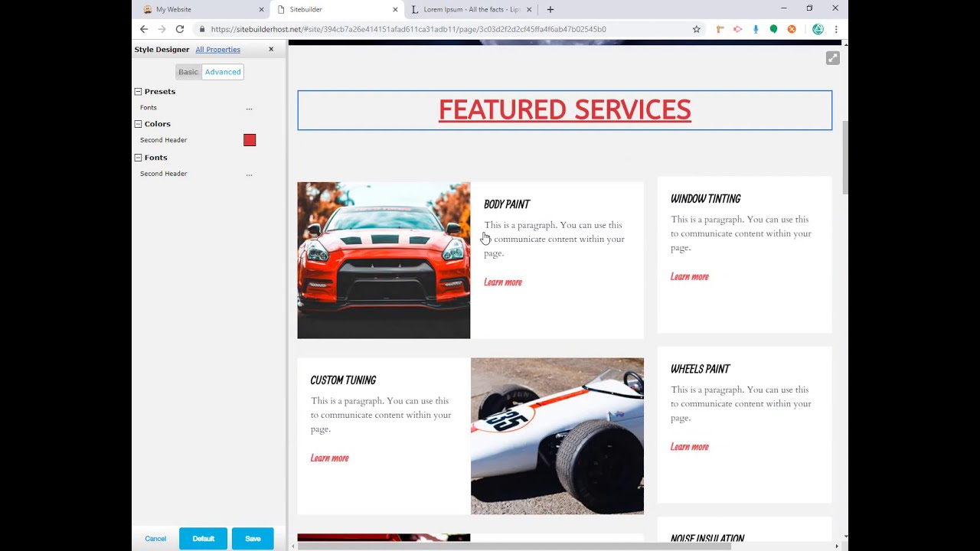The image size is (980, 551).
Task: Open the Chrome three-dot menu
Action: pyautogui.click(x=836, y=29)
